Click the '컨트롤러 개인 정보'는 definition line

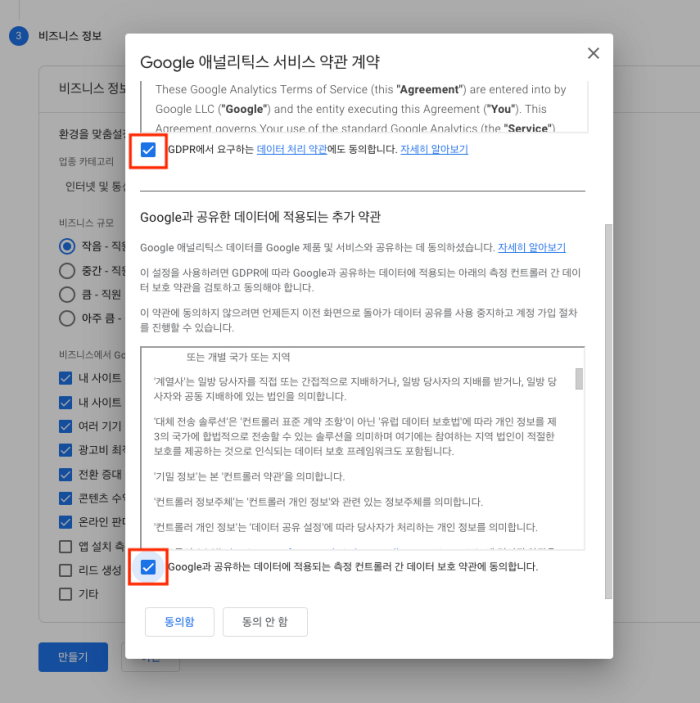(x=345, y=527)
